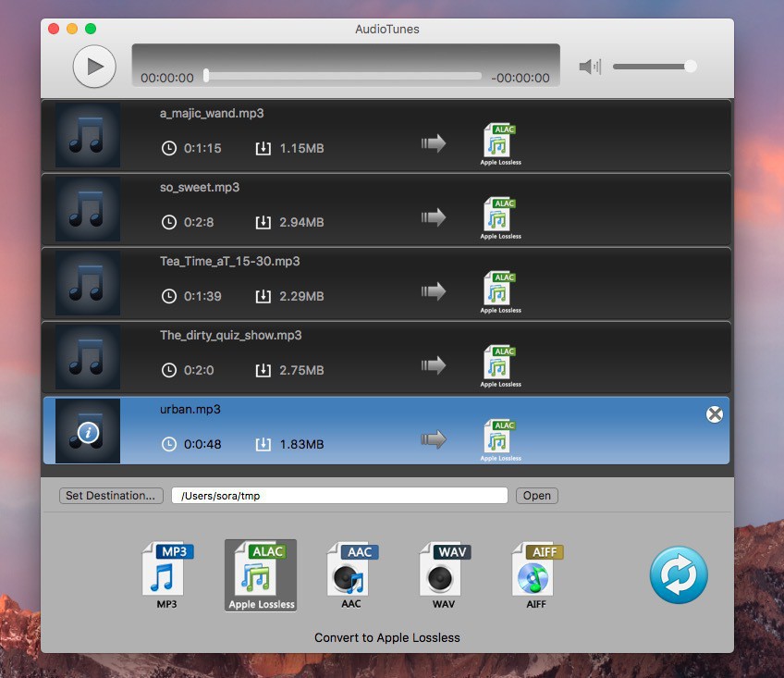
Task: Click the destination path field /Users/sora/tmp
Action: (x=339, y=496)
